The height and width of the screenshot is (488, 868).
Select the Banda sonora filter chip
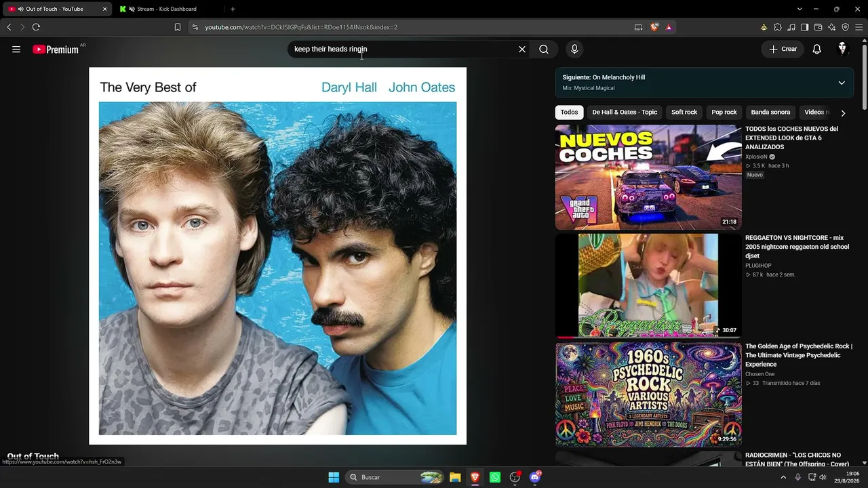[770, 113]
